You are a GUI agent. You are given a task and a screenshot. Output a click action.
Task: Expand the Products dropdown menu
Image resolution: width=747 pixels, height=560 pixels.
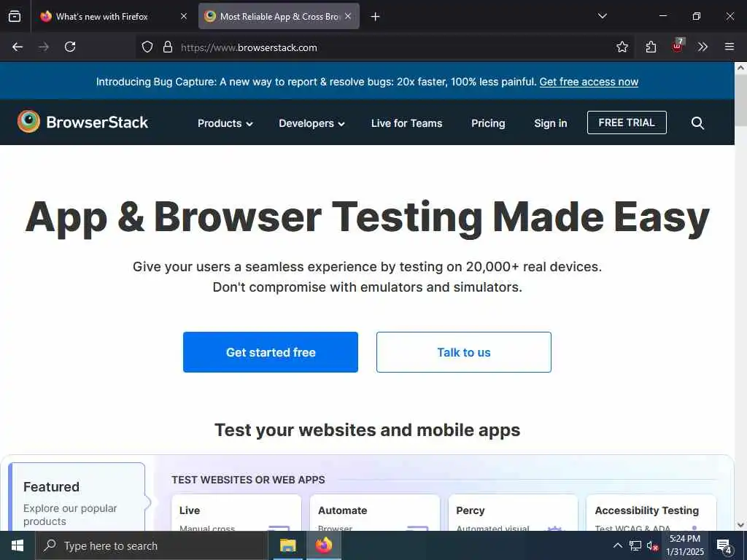pos(225,123)
